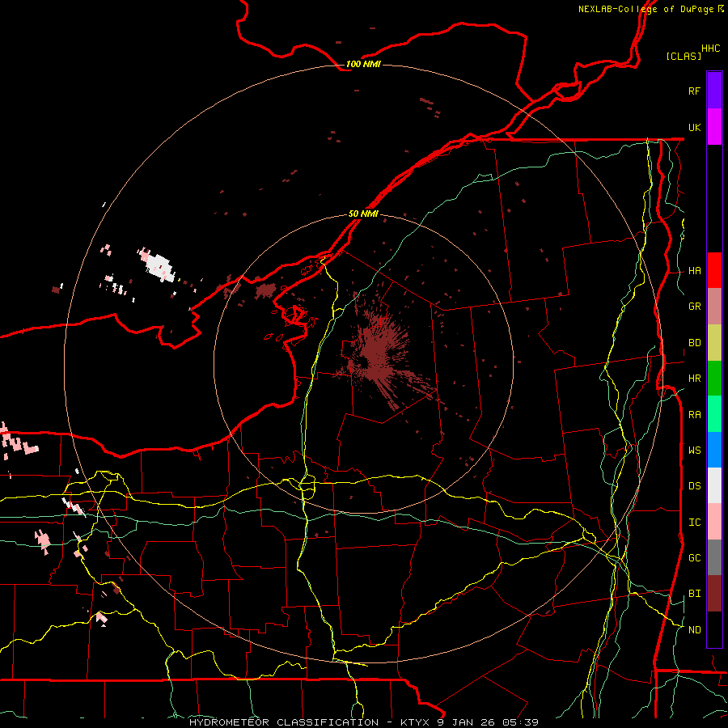Click the "HR" legend label

click(695, 379)
